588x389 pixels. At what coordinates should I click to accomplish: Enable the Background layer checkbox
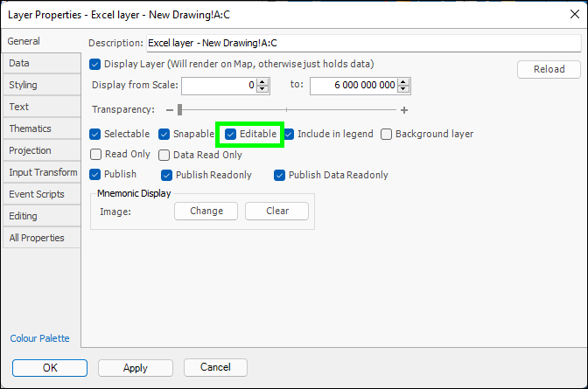tap(387, 135)
